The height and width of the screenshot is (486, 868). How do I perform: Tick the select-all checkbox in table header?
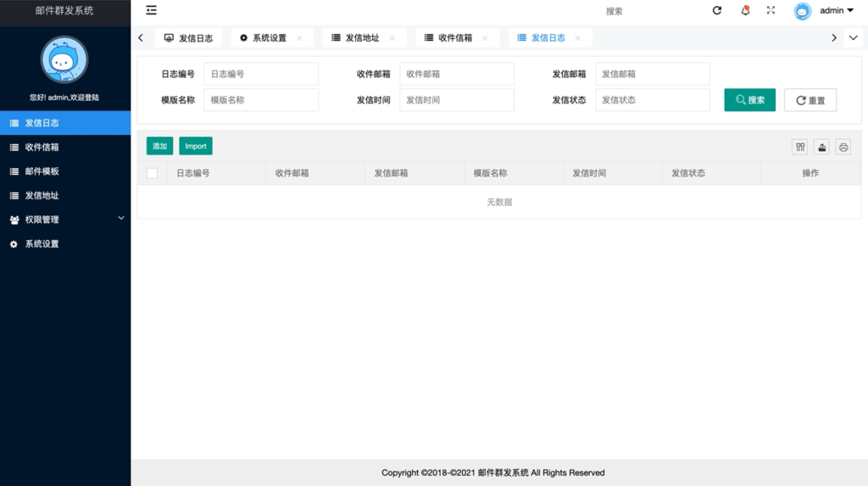(152, 173)
